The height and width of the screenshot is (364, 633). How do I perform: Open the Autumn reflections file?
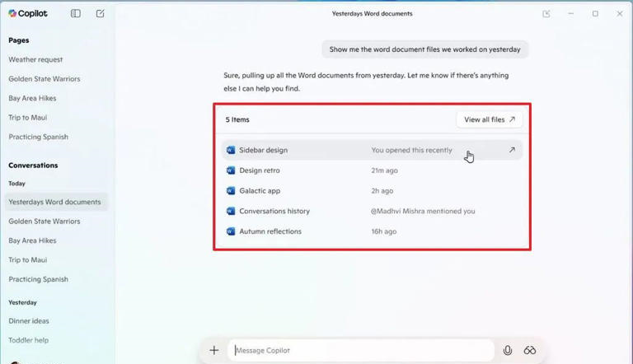coord(270,231)
